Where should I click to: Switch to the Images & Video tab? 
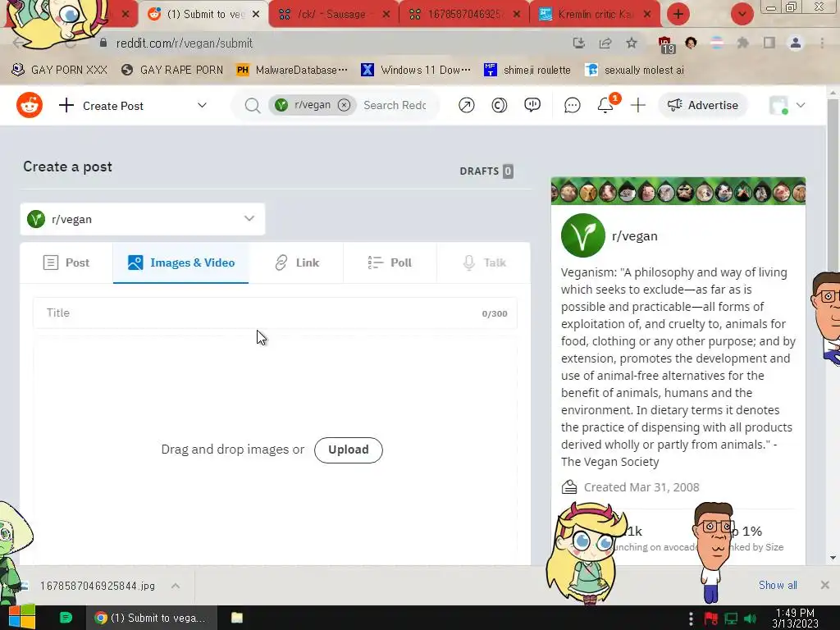point(181,262)
